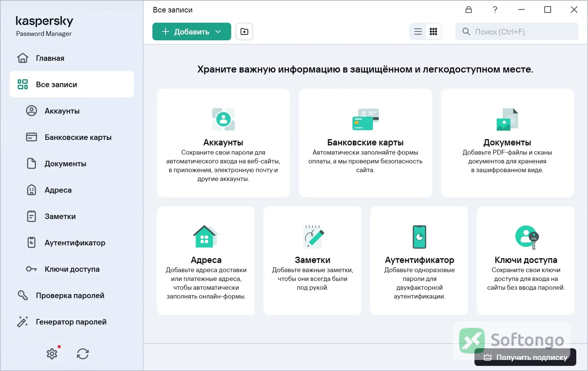Screen dimensions: 588x371
Task: Select Все записи in sidebar
Action: [x=72, y=84]
